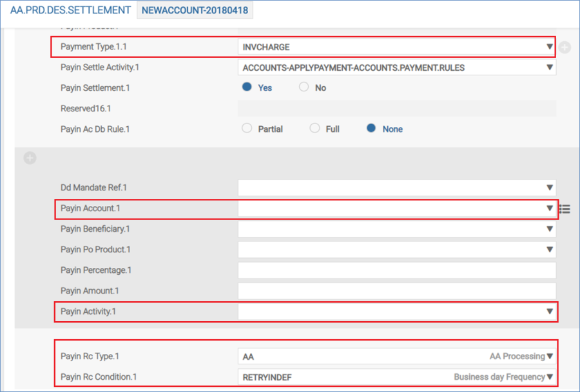The image size is (580, 392).
Task: Click plus icon in gray section header
Action: pyautogui.click(x=29, y=158)
